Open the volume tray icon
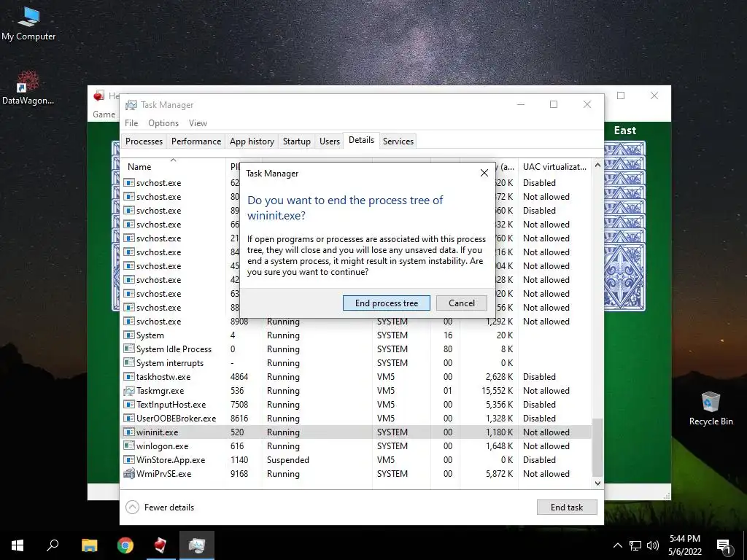The image size is (747, 560). [x=653, y=545]
